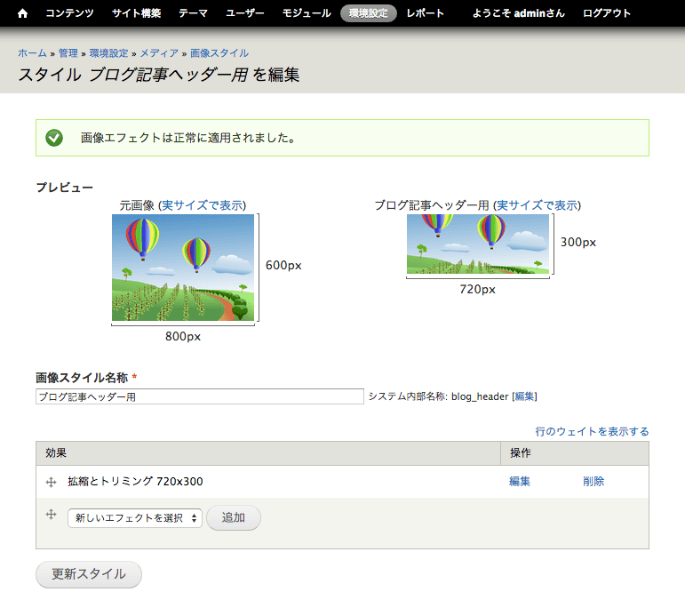Focus the 画像スタイル名称 text field
685x616 pixels.
pos(200,396)
